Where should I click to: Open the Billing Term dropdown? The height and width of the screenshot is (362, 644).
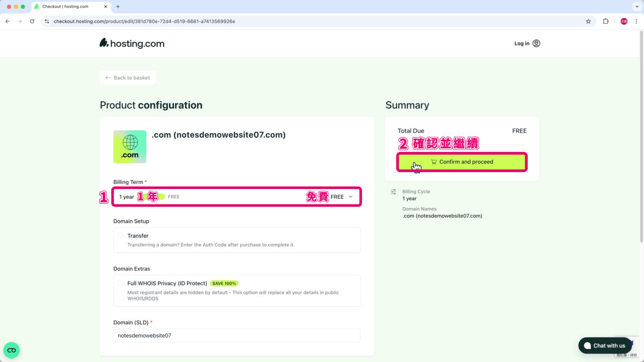point(237,197)
